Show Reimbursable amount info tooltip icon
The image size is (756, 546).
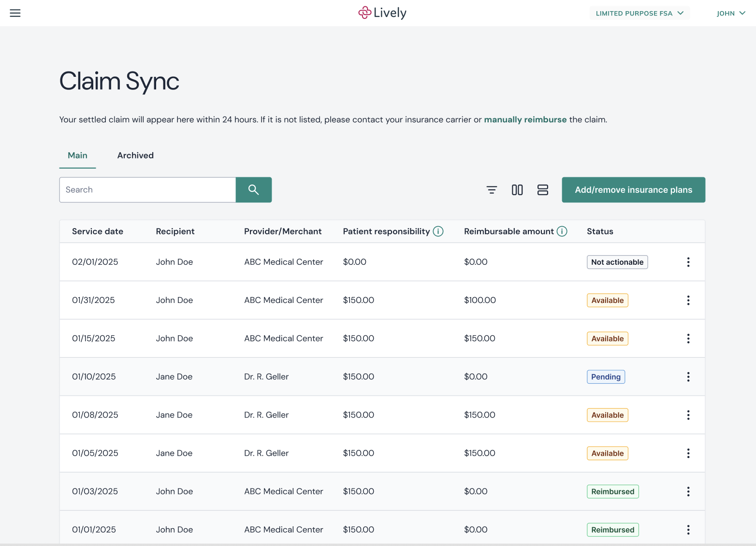[562, 231]
